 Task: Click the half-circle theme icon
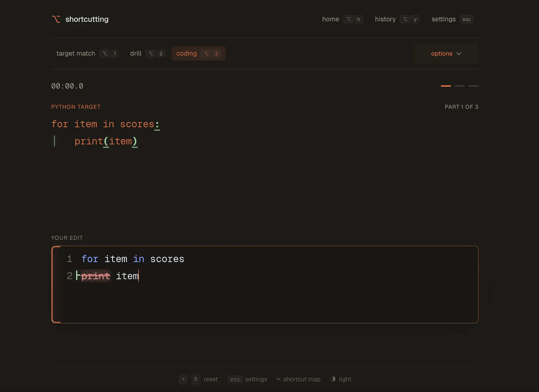click(x=333, y=379)
